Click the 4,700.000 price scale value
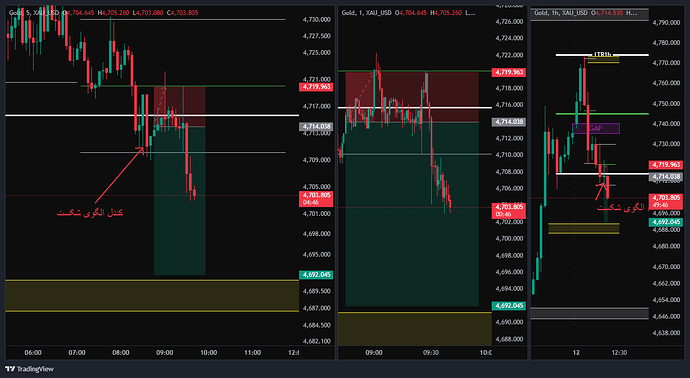Image resolution: width=690 pixels, height=378 pixels. [510, 239]
